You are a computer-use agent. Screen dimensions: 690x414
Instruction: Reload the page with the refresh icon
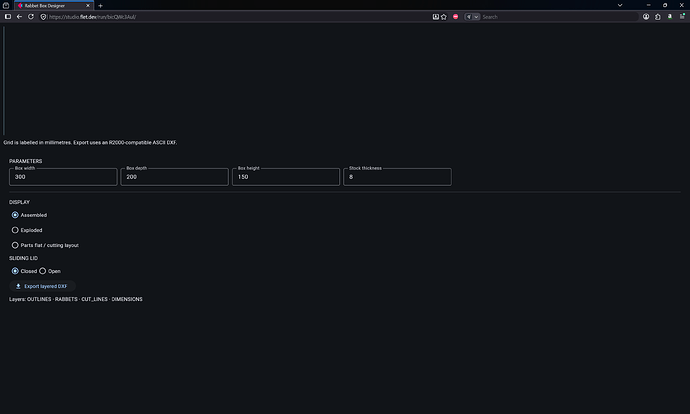tap(31, 17)
